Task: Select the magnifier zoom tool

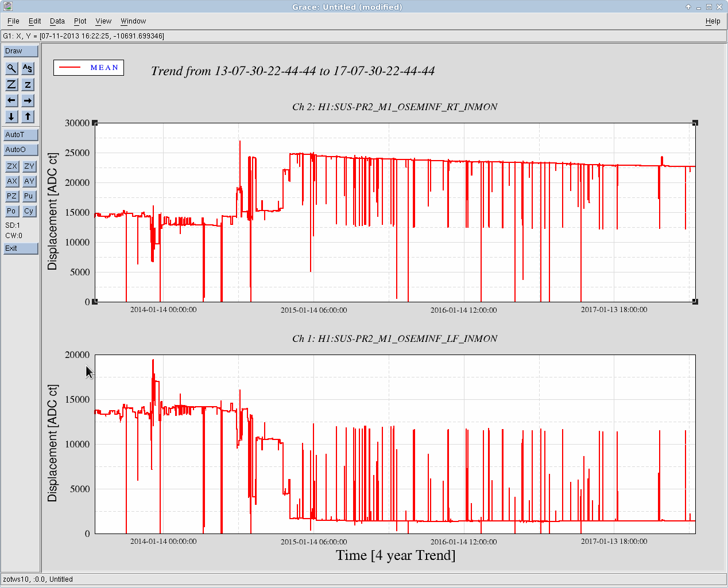Action: [11, 68]
